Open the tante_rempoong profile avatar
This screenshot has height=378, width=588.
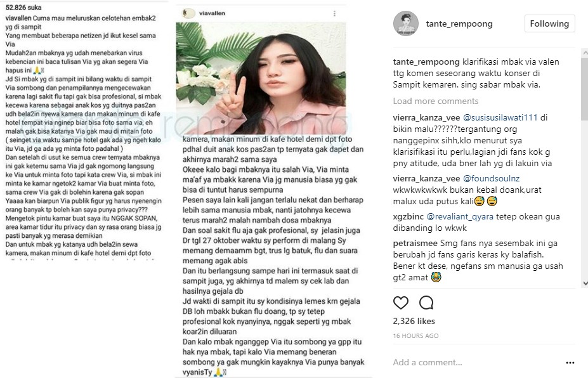[406, 23]
